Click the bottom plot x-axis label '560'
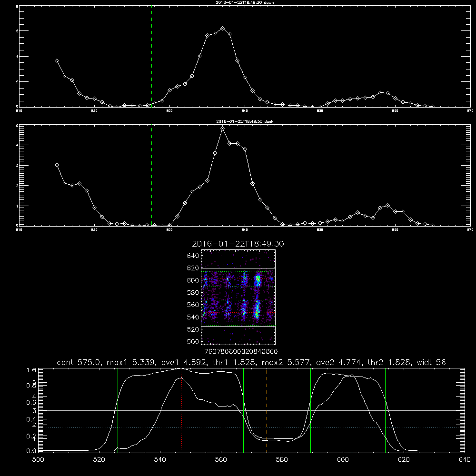 coord(221,460)
